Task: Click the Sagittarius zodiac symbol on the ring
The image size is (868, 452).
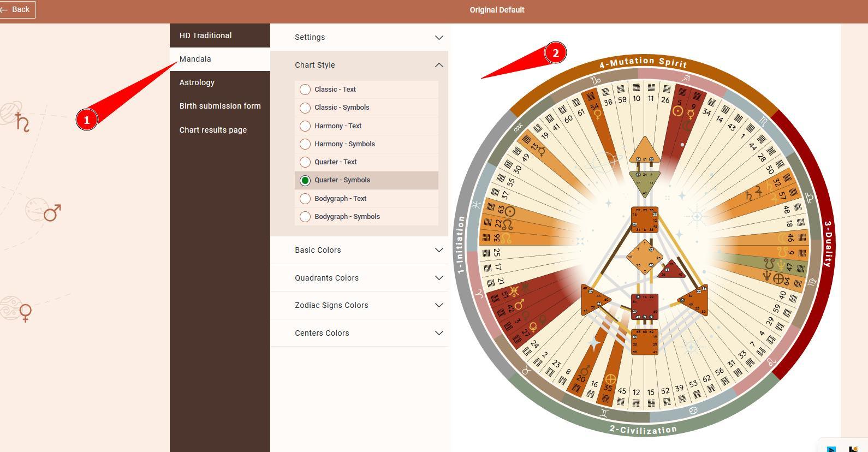Action: pyautogui.click(x=686, y=79)
